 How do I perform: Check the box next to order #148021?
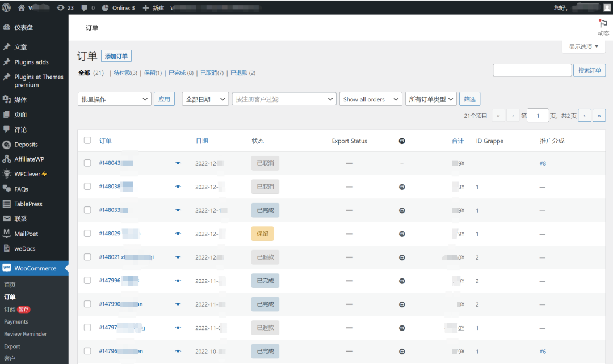[x=87, y=257]
